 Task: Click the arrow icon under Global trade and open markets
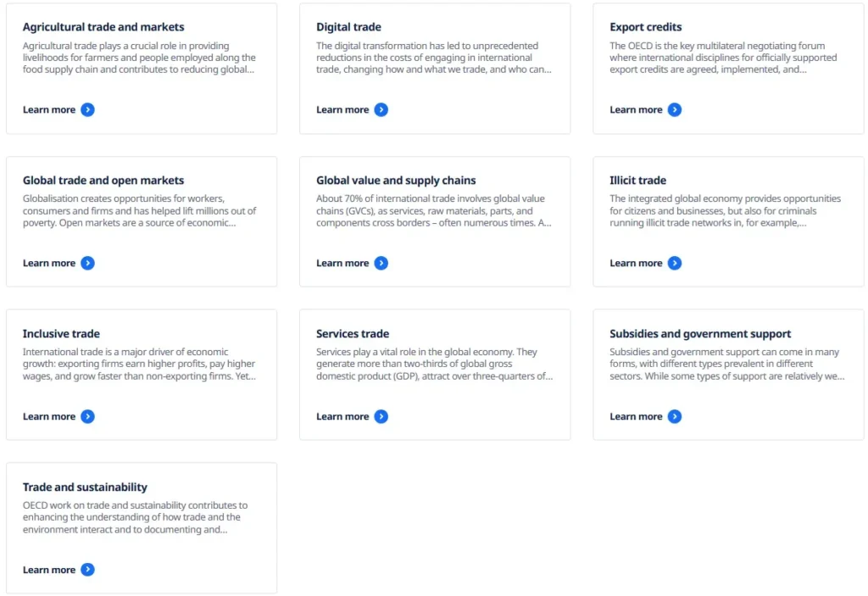tap(87, 263)
